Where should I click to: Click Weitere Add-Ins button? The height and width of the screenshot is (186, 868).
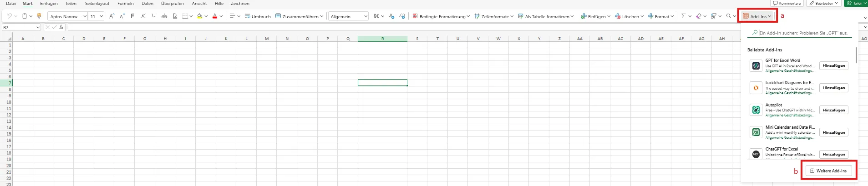click(x=828, y=171)
